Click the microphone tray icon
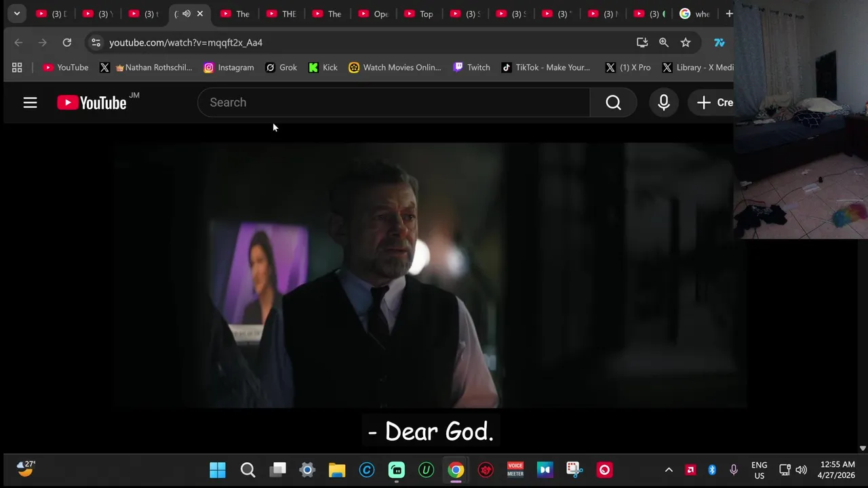The width and height of the screenshot is (868, 488). click(x=734, y=470)
